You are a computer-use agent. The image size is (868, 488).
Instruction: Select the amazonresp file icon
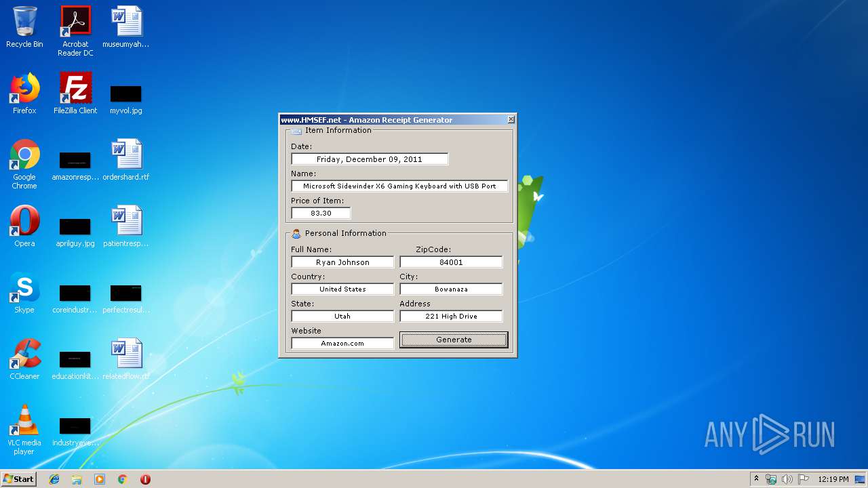click(x=75, y=165)
